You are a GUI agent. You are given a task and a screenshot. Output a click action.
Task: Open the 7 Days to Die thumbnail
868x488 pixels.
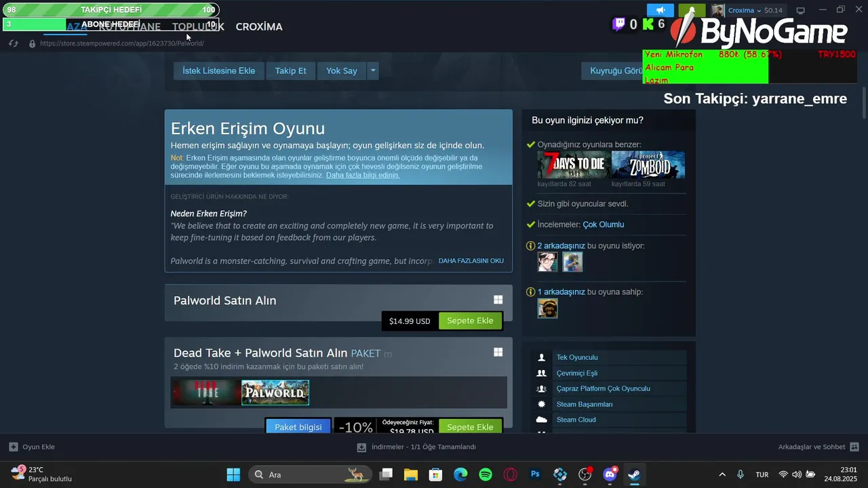tap(574, 165)
